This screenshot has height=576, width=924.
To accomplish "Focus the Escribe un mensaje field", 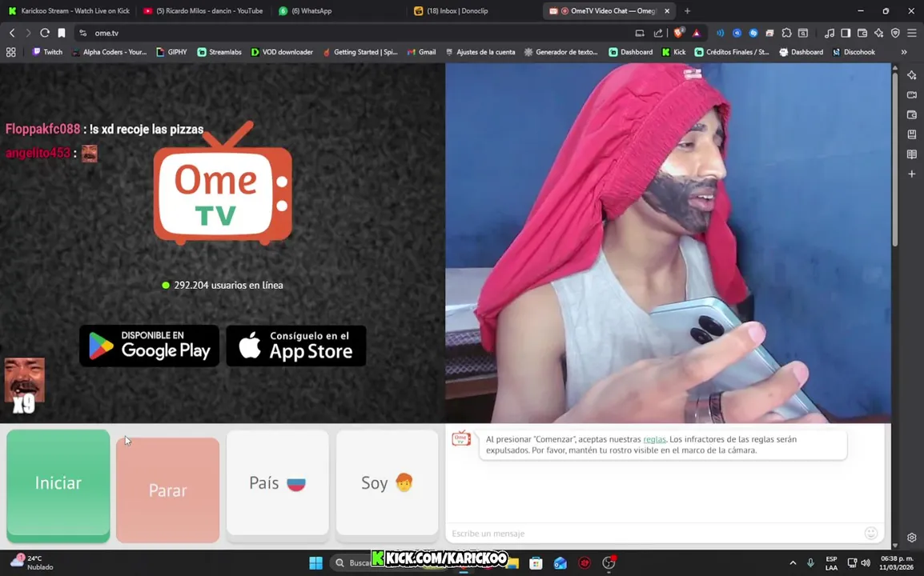I will [654, 534].
